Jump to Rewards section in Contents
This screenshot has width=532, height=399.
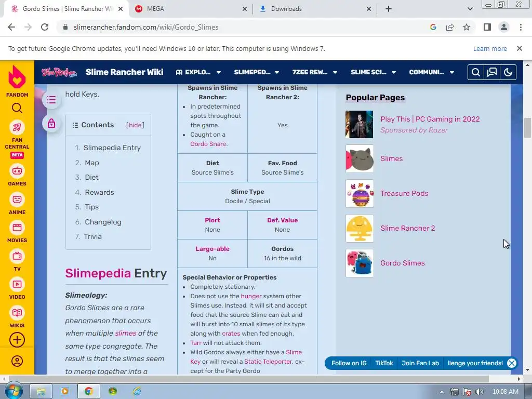click(99, 192)
